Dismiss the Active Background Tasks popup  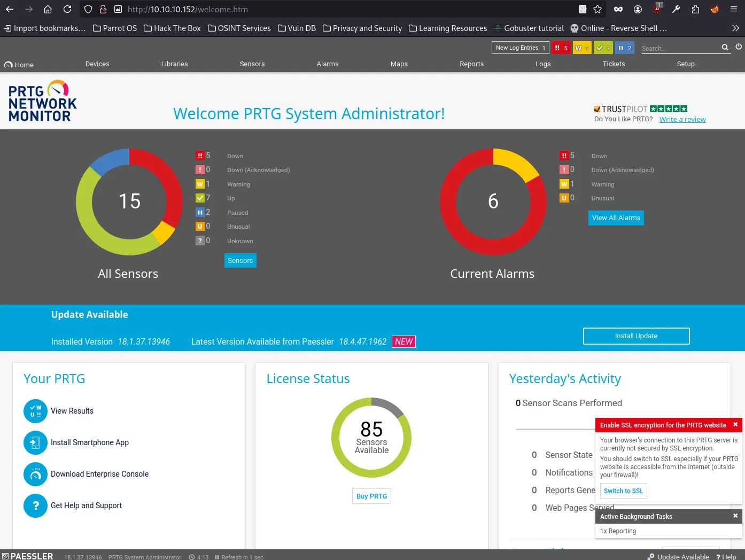[x=735, y=516]
